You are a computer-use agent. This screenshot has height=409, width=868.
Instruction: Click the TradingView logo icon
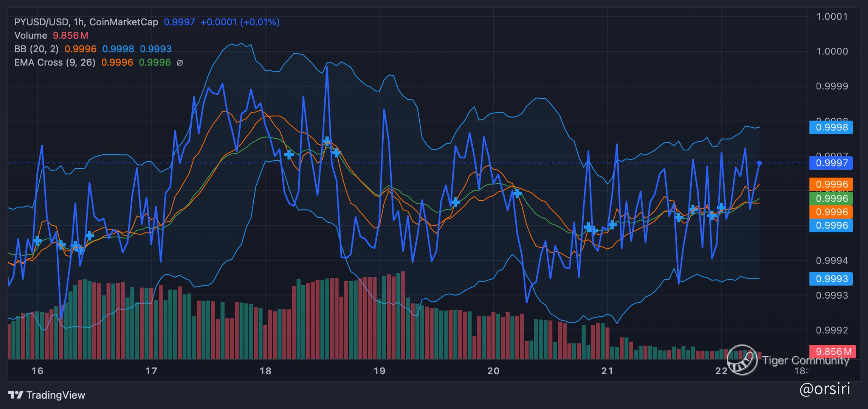point(16,395)
